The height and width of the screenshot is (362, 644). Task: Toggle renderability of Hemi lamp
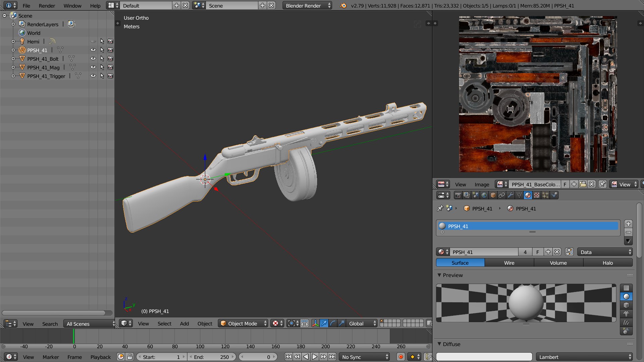pyautogui.click(x=110, y=42)
